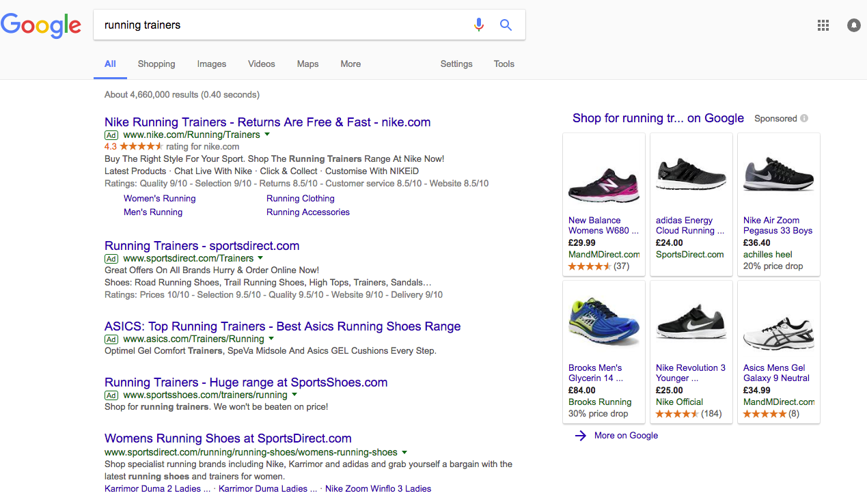Open the Asics Mens Gel Galaxy 9 title
Image resolution: width=867 pixels, height=504 pixels.
[x=776, y=373]
